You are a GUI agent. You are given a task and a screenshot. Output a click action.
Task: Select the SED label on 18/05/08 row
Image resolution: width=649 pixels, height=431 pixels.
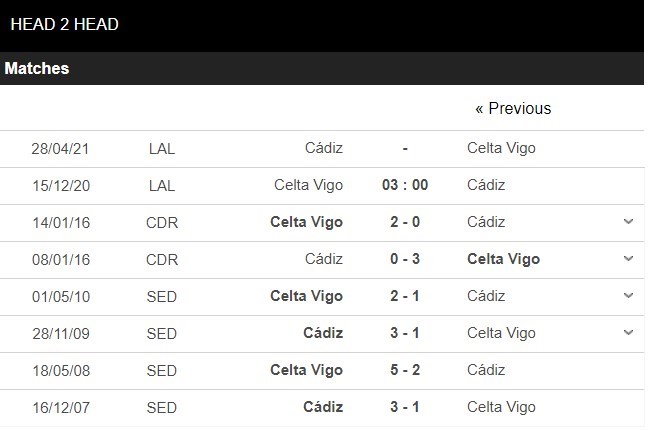coord(161,370)
